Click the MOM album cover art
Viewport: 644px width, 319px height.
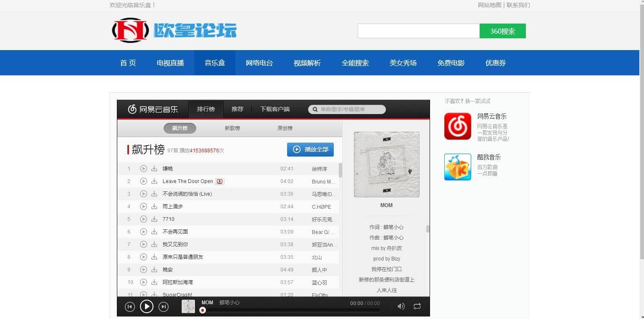pos(387,165)
